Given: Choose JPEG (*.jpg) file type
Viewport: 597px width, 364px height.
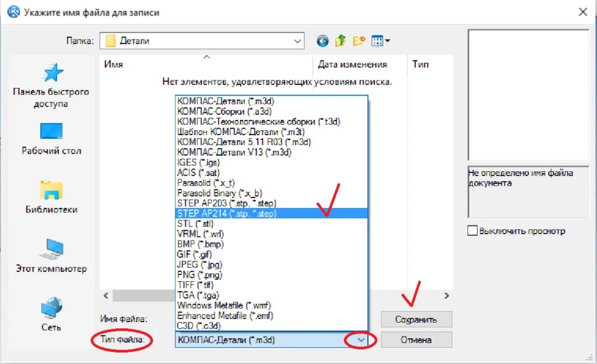Looking at the screenshot, I should click(x=272, y=265).
